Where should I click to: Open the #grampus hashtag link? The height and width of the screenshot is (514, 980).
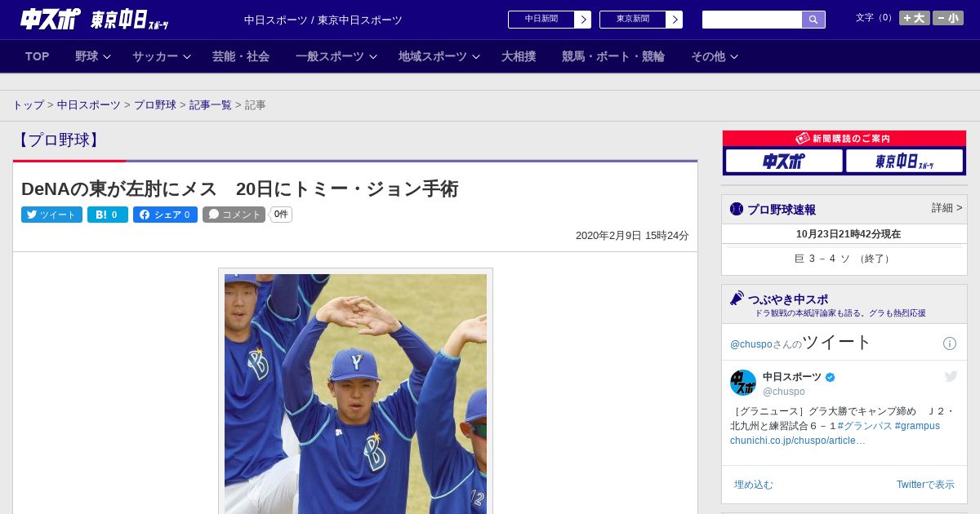pos(917,426)
